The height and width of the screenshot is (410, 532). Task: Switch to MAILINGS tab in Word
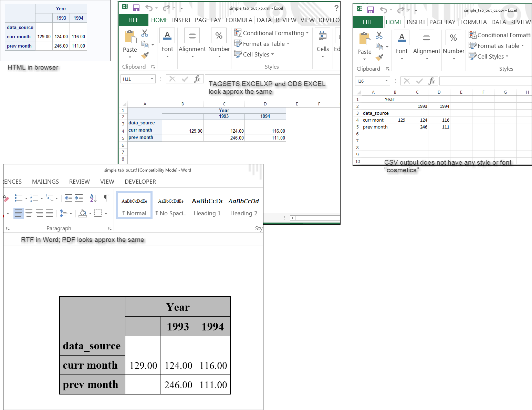(45, 182)
